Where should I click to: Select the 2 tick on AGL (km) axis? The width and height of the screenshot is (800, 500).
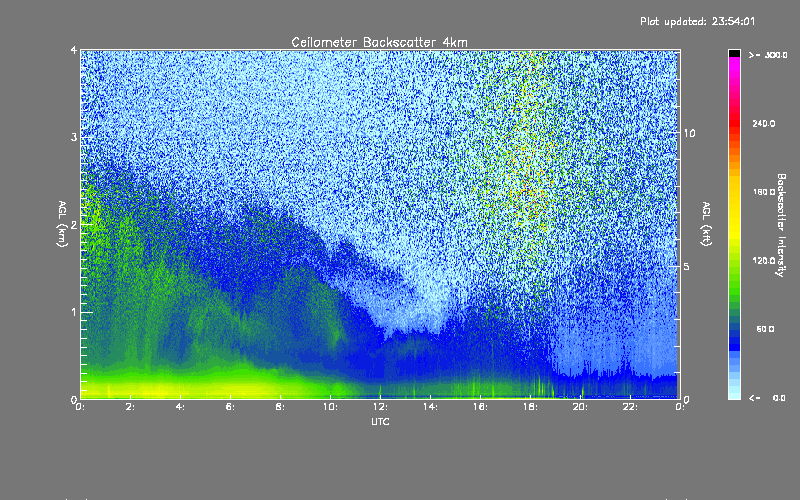[x=74, y=224]
